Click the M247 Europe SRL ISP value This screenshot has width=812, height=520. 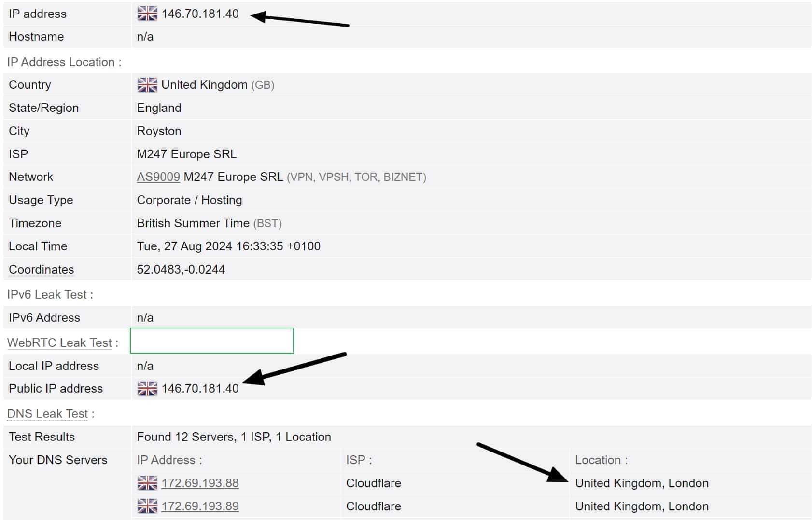click(187, 154)
